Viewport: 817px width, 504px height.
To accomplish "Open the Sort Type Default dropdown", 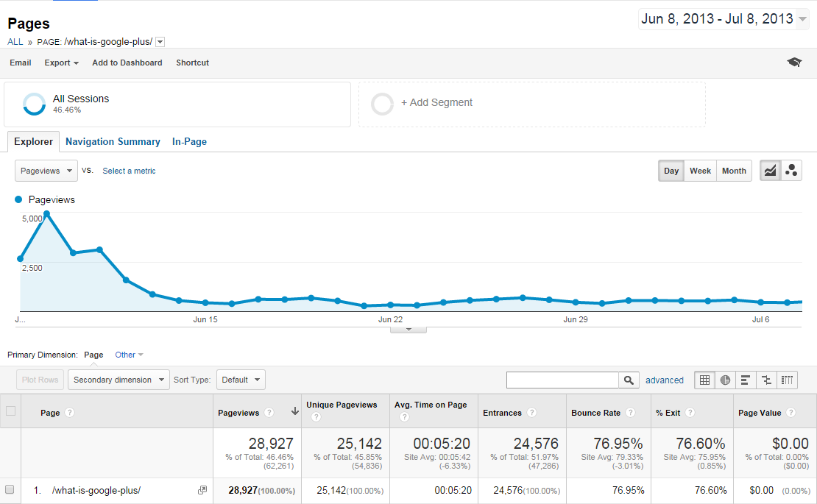I will pyautogui.click(x=241, y=380).
